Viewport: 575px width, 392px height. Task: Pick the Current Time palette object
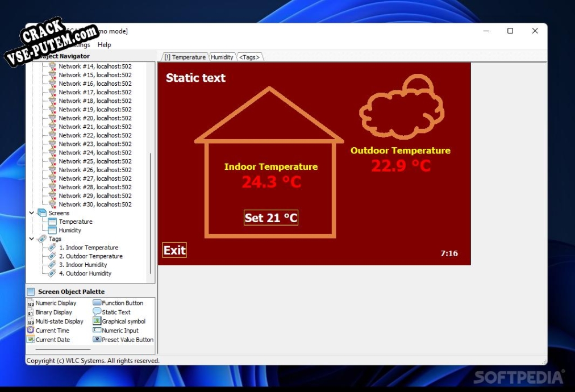coord(48,331)
